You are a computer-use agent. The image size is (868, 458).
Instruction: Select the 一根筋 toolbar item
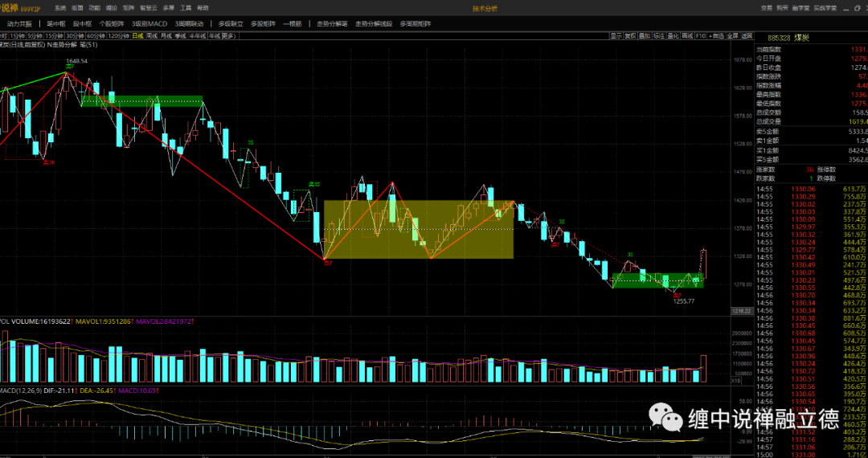coord(293,24)
